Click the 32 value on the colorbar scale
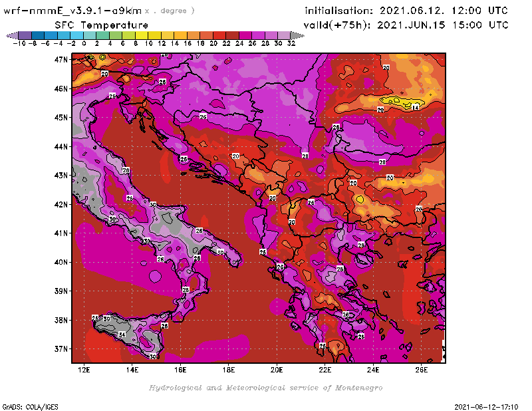 [291, 43]
